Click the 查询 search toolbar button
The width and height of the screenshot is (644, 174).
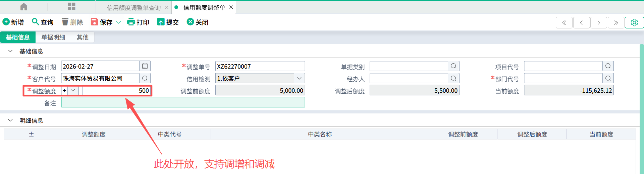[x=43, y=22]
